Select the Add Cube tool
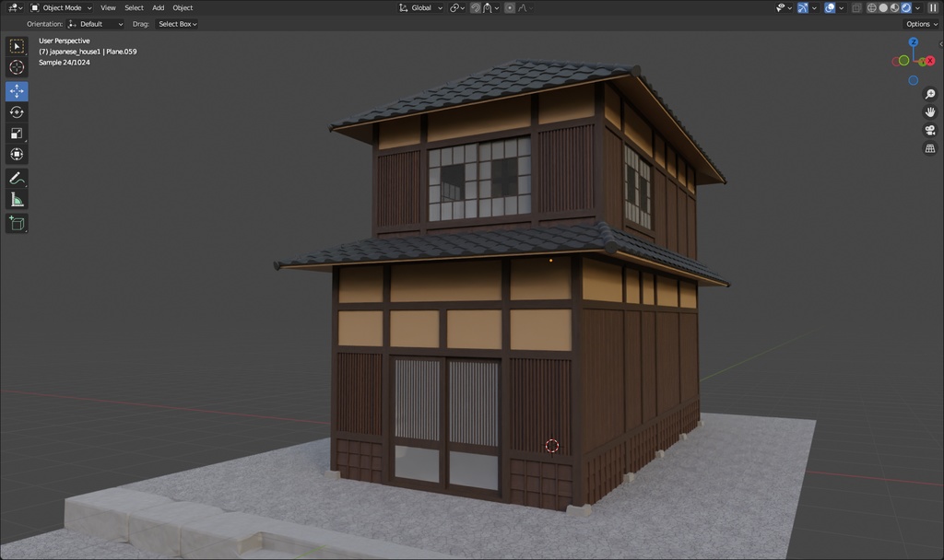This screenshot has width=944, height=560. (x=17, y=223)
